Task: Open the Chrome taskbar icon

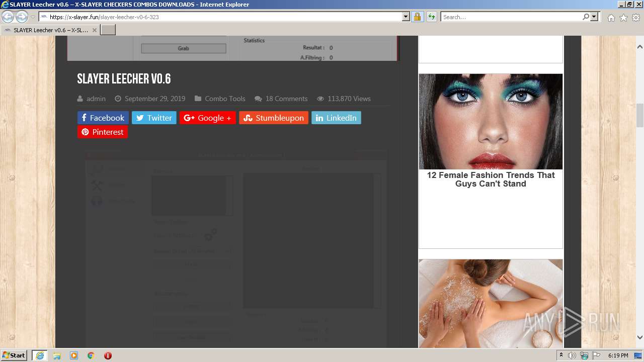Action: pos(91,355)
